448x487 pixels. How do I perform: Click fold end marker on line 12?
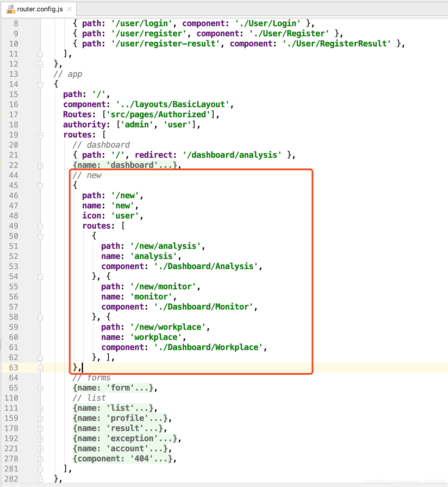[x=40, y=64]
